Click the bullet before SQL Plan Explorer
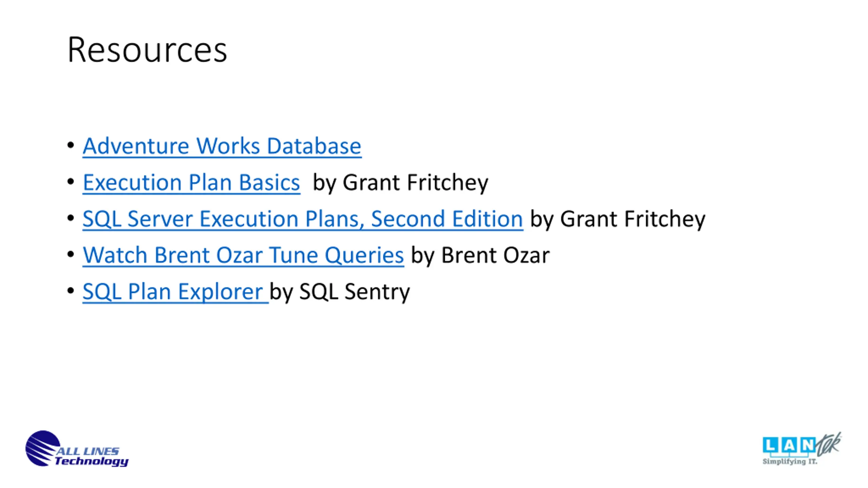This screenshot has width=868, height=488. pyautogui.click(x=71, y=290)
